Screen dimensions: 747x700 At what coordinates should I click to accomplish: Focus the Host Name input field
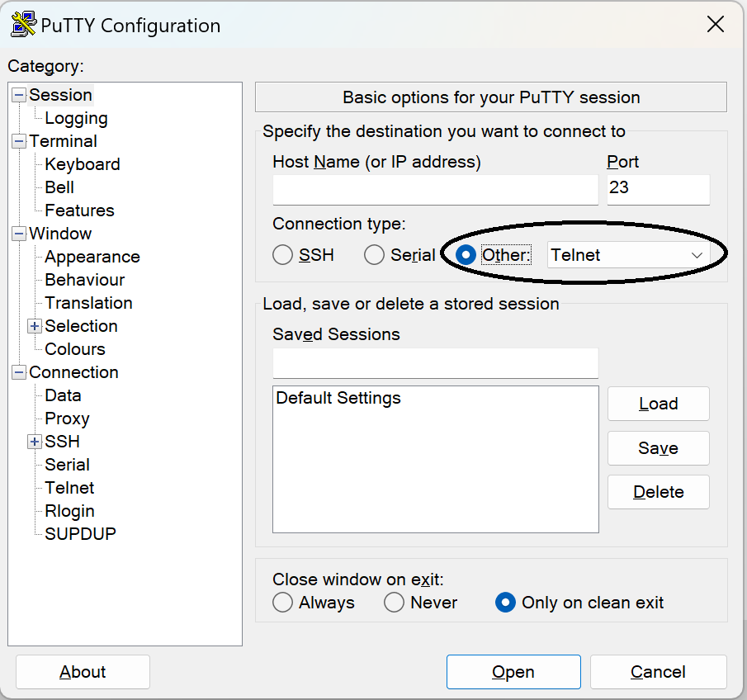tap(436, 189)
